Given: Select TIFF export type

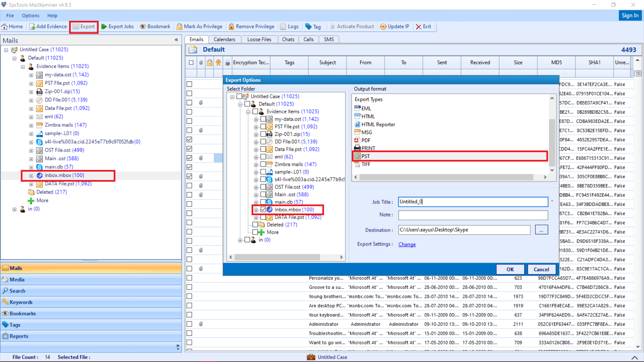Looking at the screenshot, I should click(366, 164).
